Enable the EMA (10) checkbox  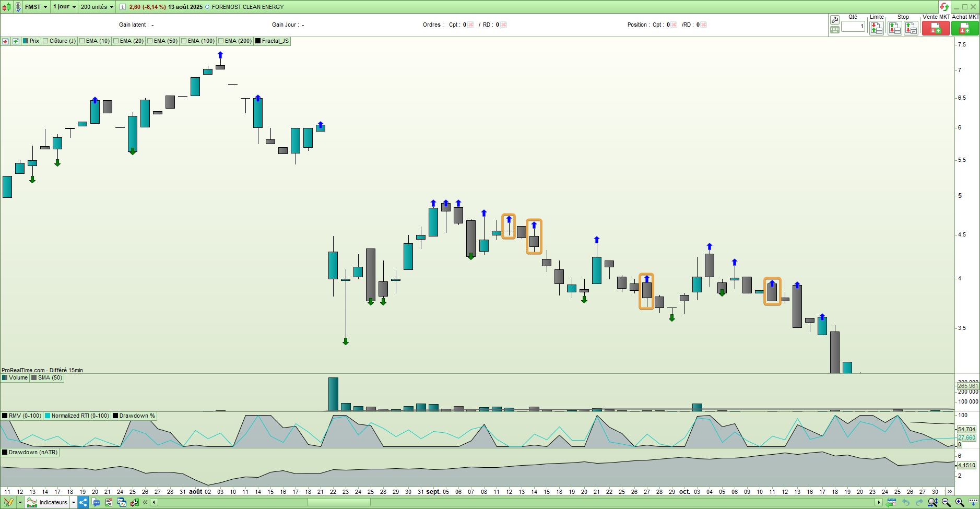[82, 41]
